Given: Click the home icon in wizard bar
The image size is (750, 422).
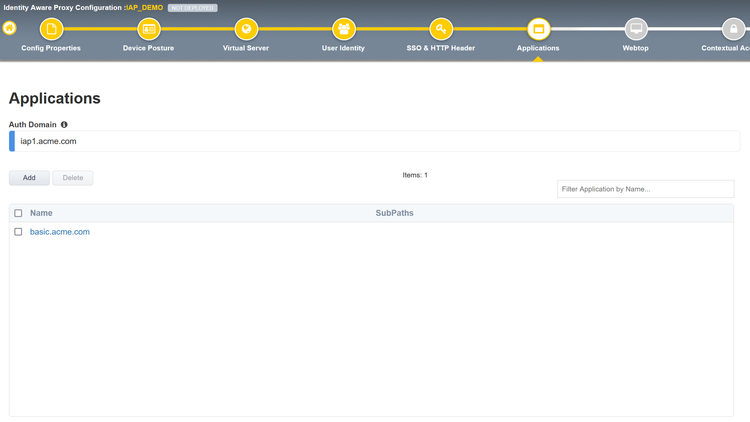Looking at the screenshot, I should [9, 28].
